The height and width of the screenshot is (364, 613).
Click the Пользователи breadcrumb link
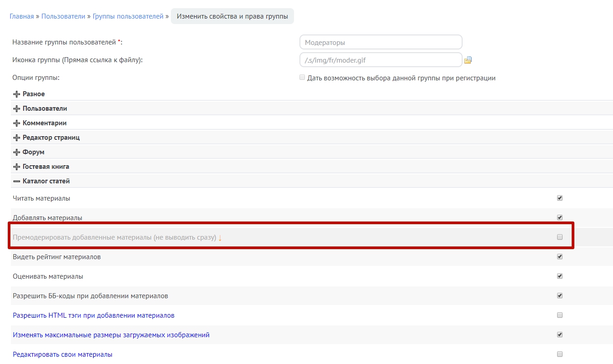63,16
